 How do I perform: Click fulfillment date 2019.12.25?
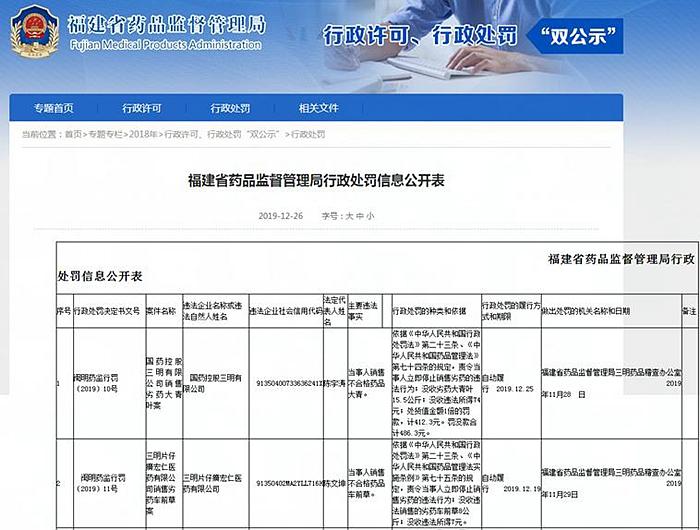(x=515, y=389)
